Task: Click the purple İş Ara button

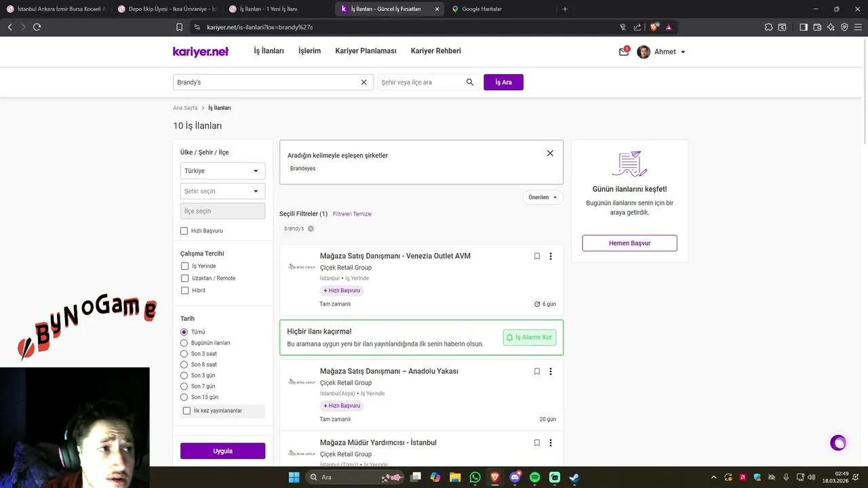Action: tap(503, 82)
